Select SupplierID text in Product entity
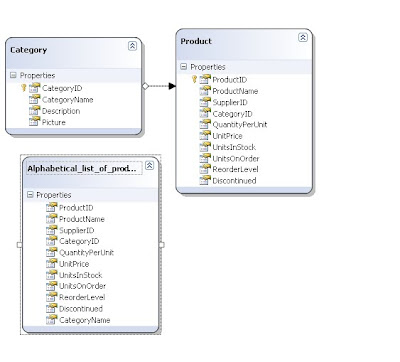The height and width of the screenshot is (362, 400). (x=230, y=102)
